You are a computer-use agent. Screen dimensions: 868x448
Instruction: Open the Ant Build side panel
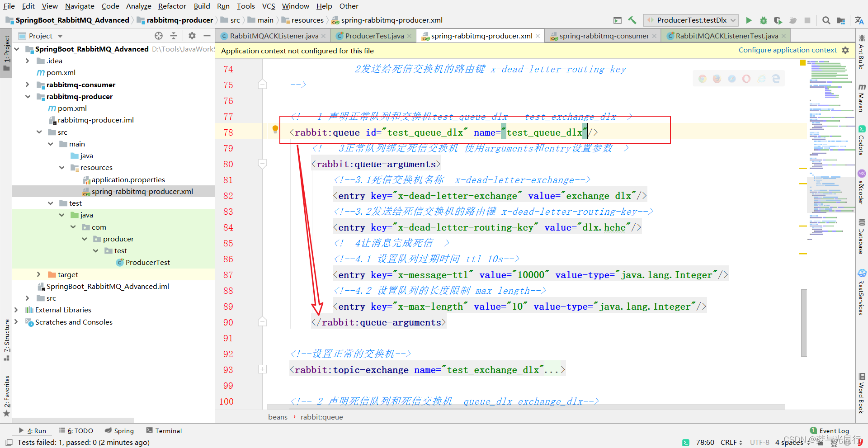(862, 52)
